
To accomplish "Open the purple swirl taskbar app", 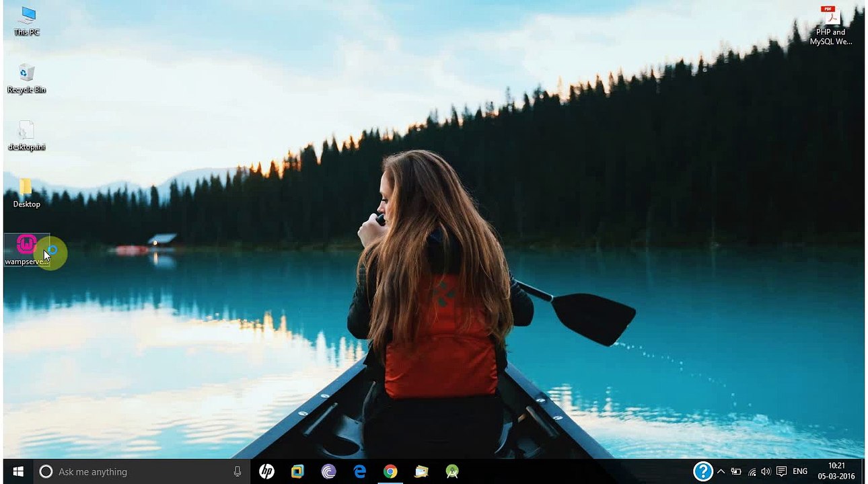I will coord(328,472).
